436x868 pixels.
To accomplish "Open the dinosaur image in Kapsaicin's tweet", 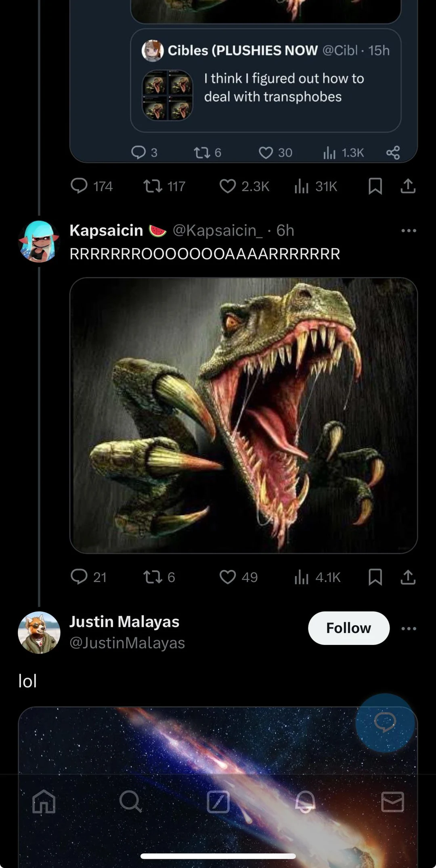I will pos(243,415).
